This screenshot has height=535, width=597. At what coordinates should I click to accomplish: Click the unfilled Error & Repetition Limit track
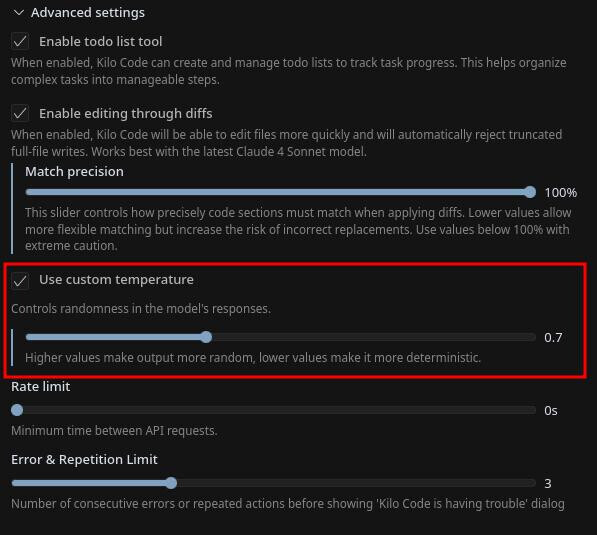tap(357, 483)
